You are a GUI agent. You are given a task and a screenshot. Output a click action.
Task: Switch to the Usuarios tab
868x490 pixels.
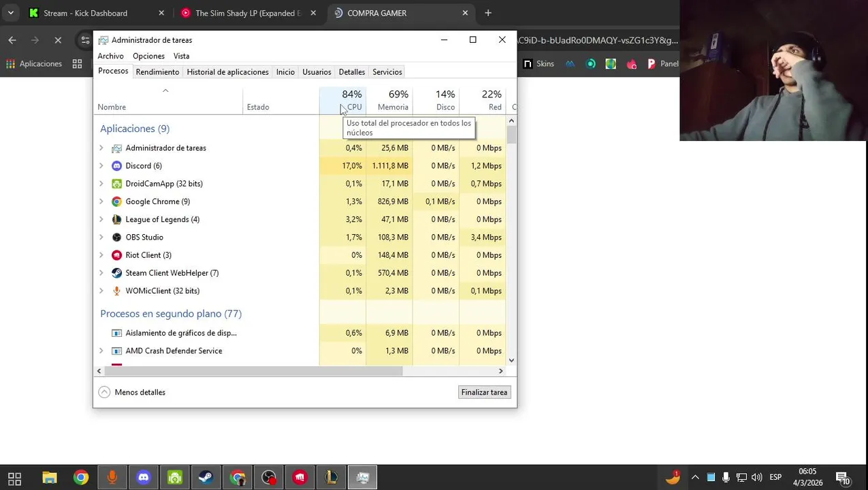[x=317, y=72]
